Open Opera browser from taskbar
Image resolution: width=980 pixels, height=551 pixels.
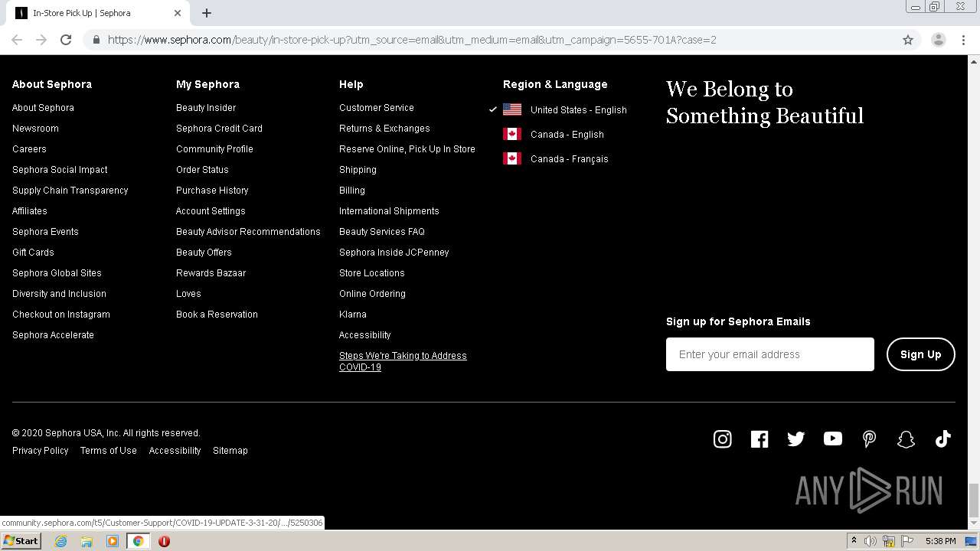[164, 541]
